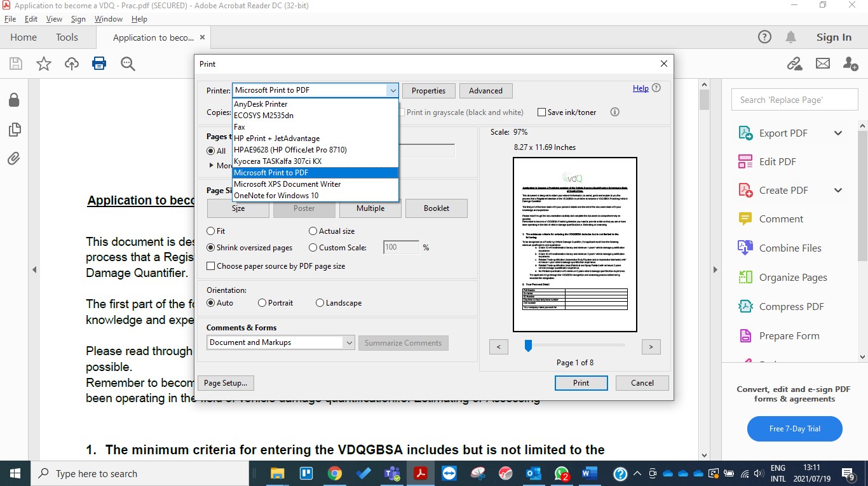Select the Actual size radio button
868x486 pixels.
(x=313, y=231)
